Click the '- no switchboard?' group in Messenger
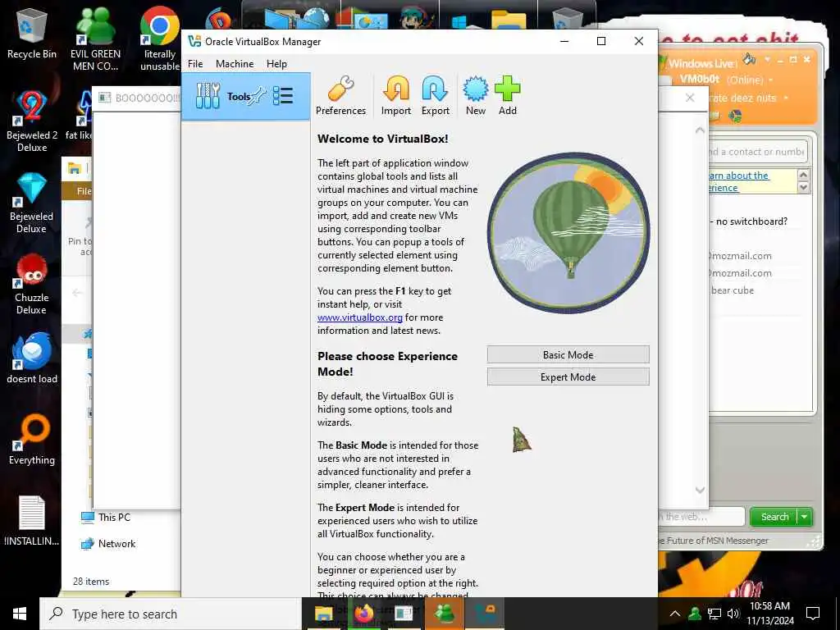 coord(750,221)
